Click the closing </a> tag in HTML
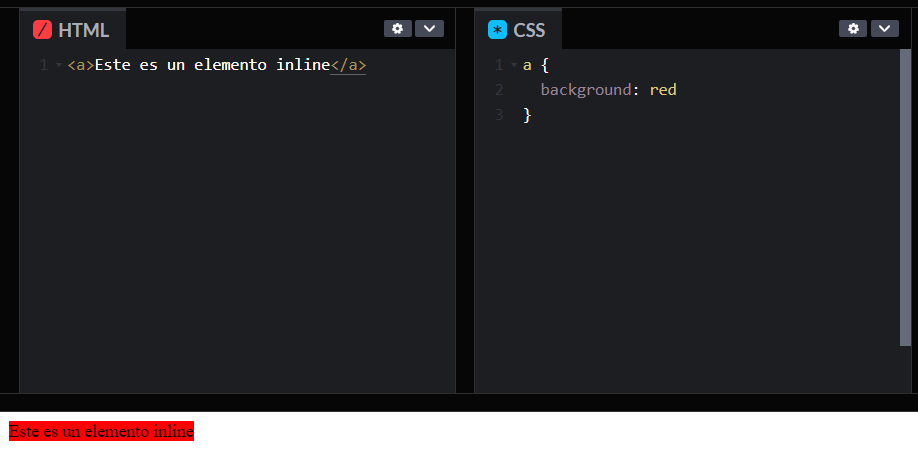 click(x=348, y=65)
